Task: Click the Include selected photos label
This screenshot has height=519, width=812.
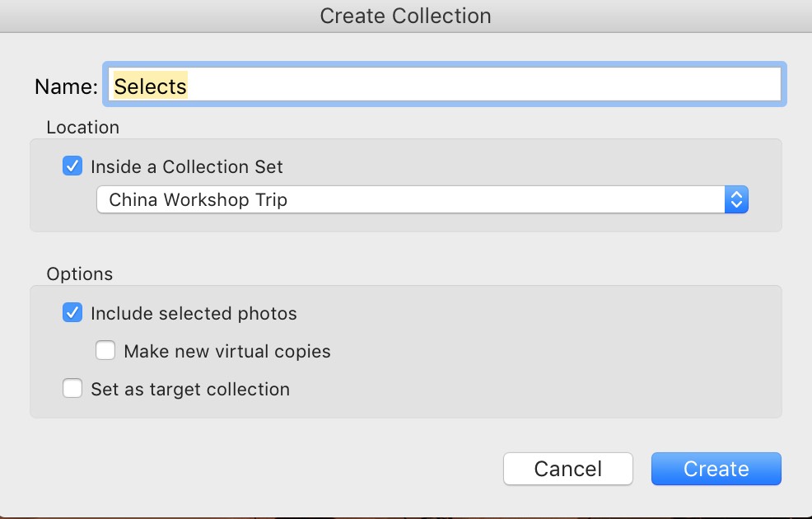Action: [x=194, y=313]
